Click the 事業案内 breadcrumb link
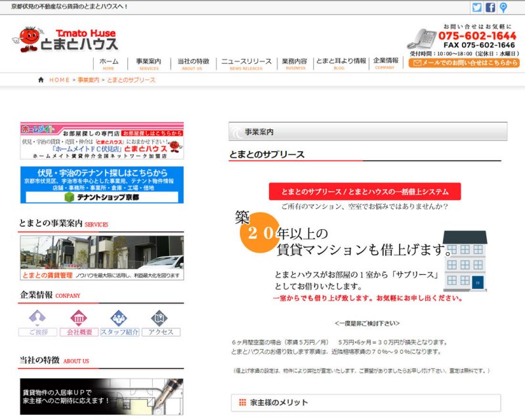 coord(88,79)
